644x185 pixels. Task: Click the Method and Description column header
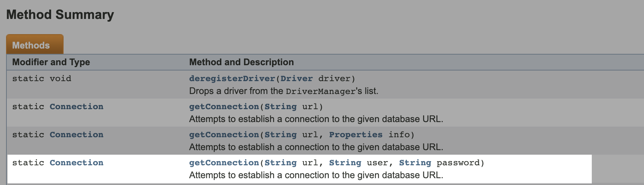tap(241, 62)
